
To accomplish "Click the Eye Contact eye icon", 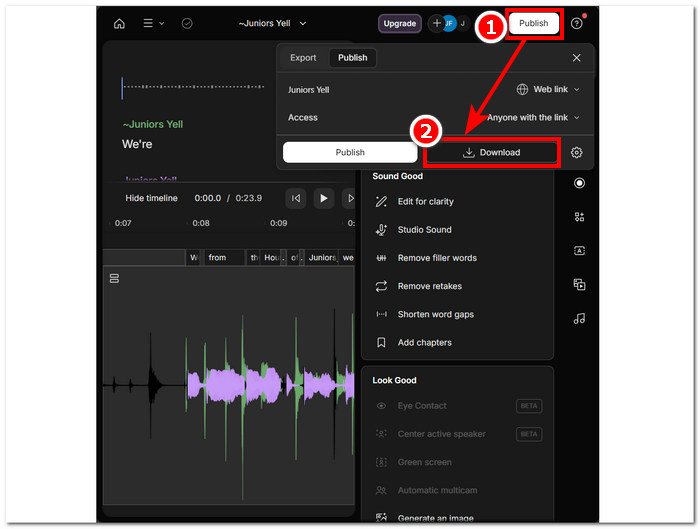I will point(381,406).
